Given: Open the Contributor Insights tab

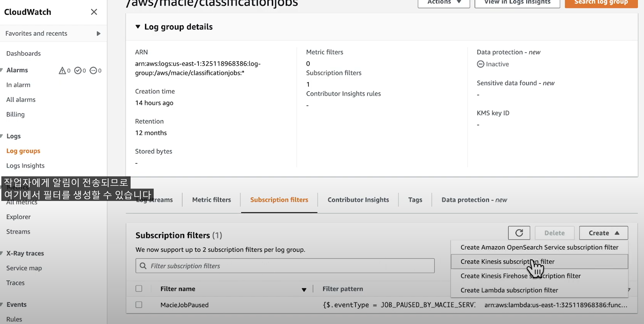Looking at the screenshot, I should point(358,200).
